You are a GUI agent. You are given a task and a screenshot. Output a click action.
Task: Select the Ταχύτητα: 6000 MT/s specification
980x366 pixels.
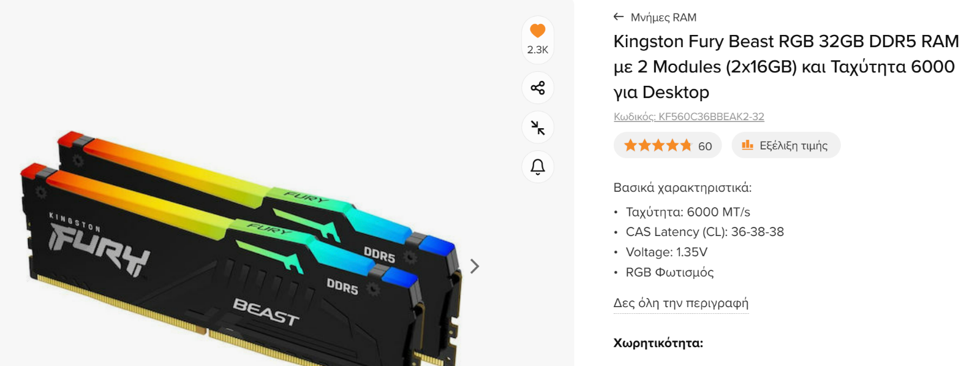tap(688, 212)
